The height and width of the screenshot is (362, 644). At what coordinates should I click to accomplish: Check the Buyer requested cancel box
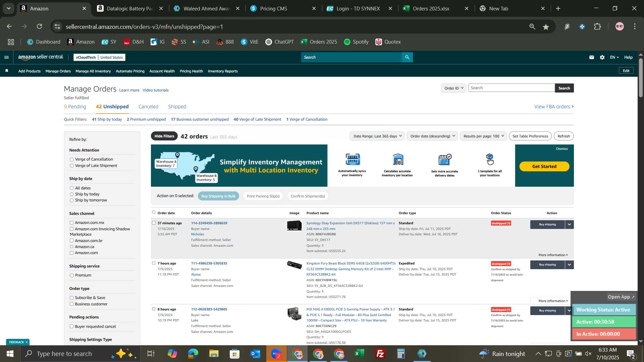pyautogui.click(x=71, y=326)
